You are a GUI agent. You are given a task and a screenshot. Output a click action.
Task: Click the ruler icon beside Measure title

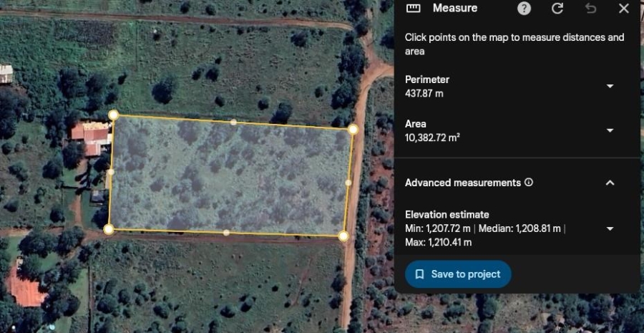click(x=413, y=9)
